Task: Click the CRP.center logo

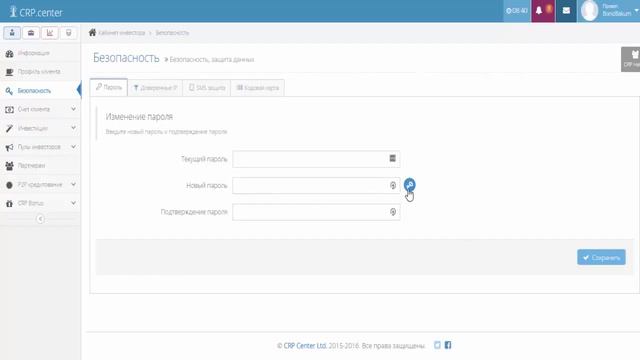Action: 36,12
